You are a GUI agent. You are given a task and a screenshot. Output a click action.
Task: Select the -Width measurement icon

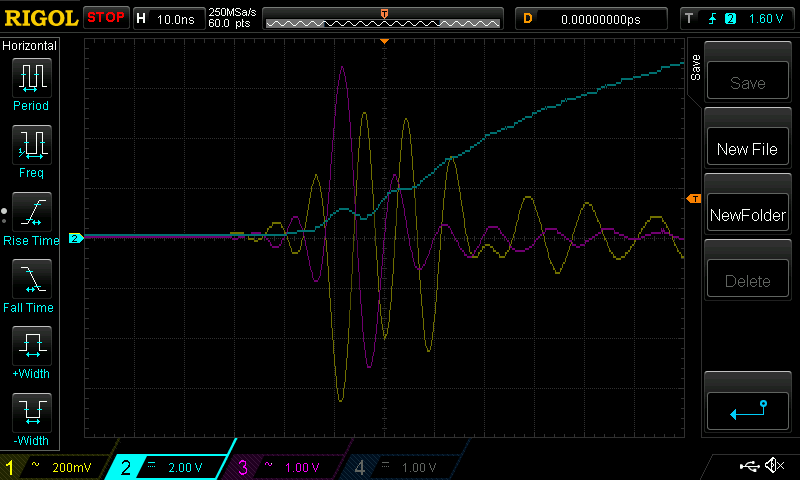tap(32, 413)
